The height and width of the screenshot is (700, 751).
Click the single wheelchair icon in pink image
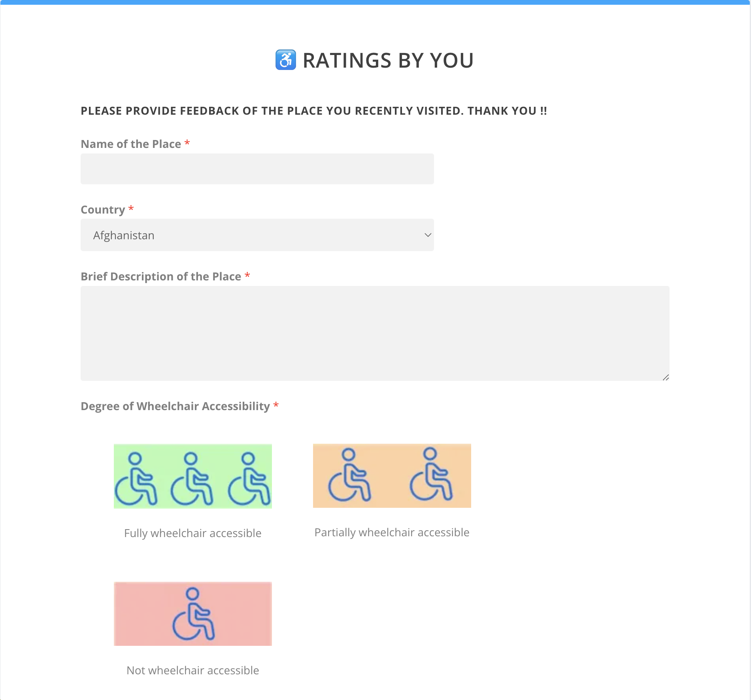pyautogui.click(x=193, y=614)
